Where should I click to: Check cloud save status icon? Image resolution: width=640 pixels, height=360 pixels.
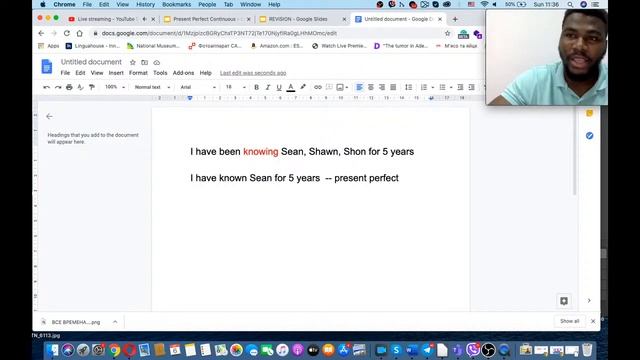point(156,62)
